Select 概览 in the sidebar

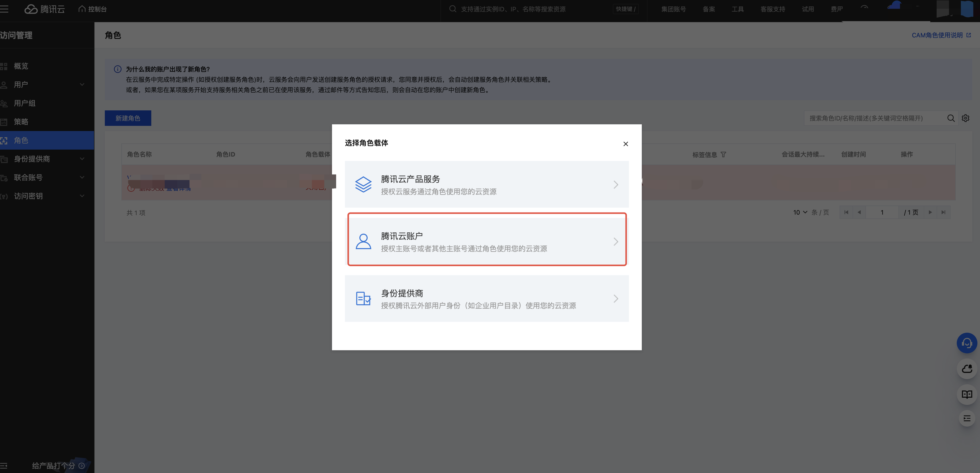47,66
